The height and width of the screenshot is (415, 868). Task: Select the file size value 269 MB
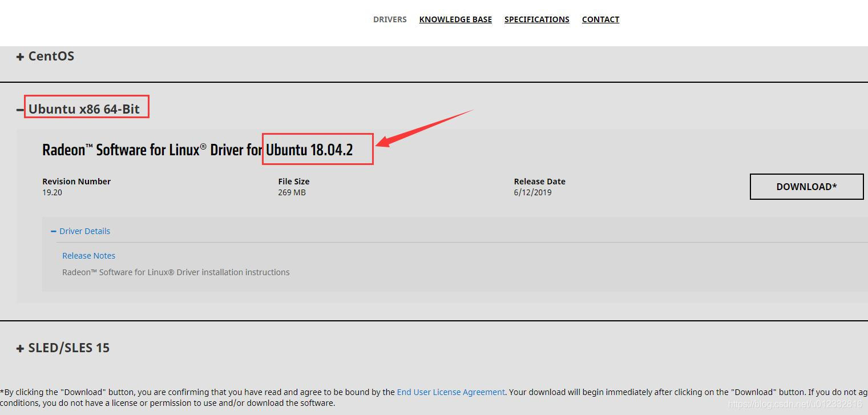(292, 192)
